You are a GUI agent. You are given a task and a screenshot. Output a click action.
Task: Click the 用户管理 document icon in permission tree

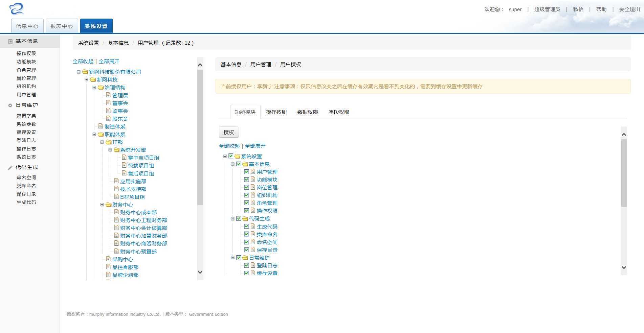click(x=253, y=171)
